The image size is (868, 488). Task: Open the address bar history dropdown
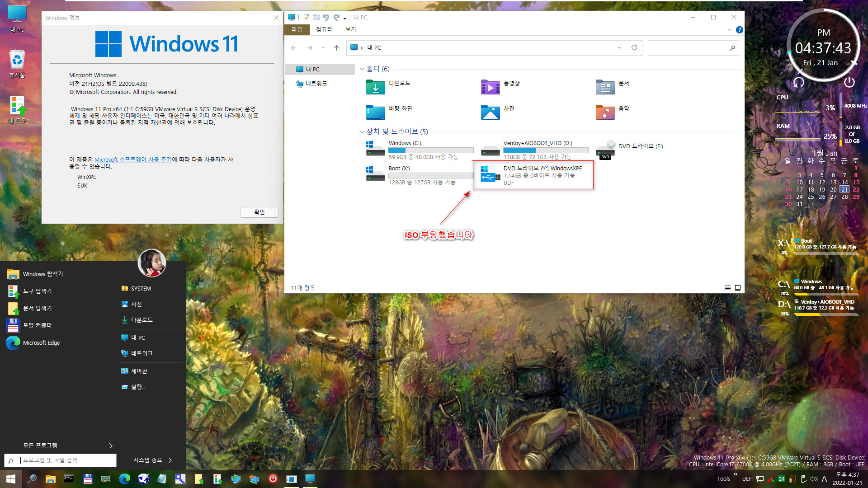619,47
